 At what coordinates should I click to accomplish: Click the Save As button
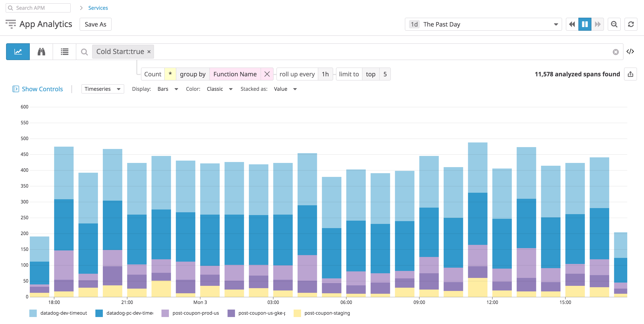[95, 24]
